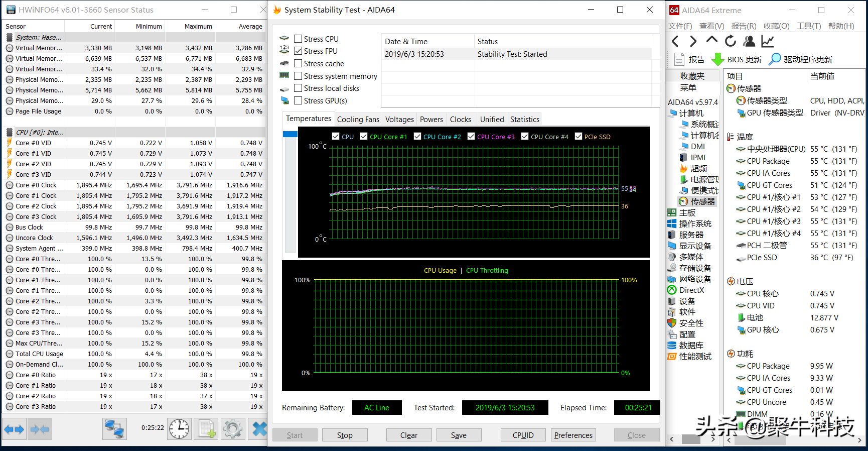This screenshot has width=868, height=451.
Task: Expand the 存储设备 tree node
Action: point(695,268)
